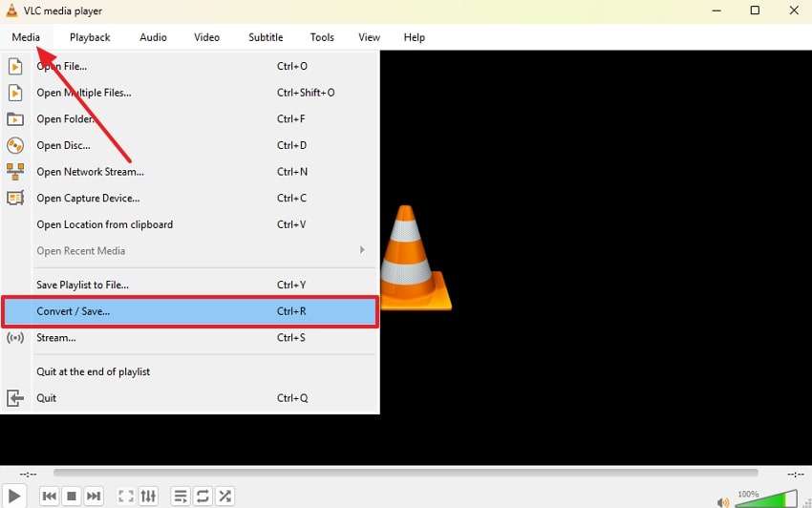This screenshot has height=508, width=812.
Task: Toggle fullscreen video mode
Action: click(126, 497)
